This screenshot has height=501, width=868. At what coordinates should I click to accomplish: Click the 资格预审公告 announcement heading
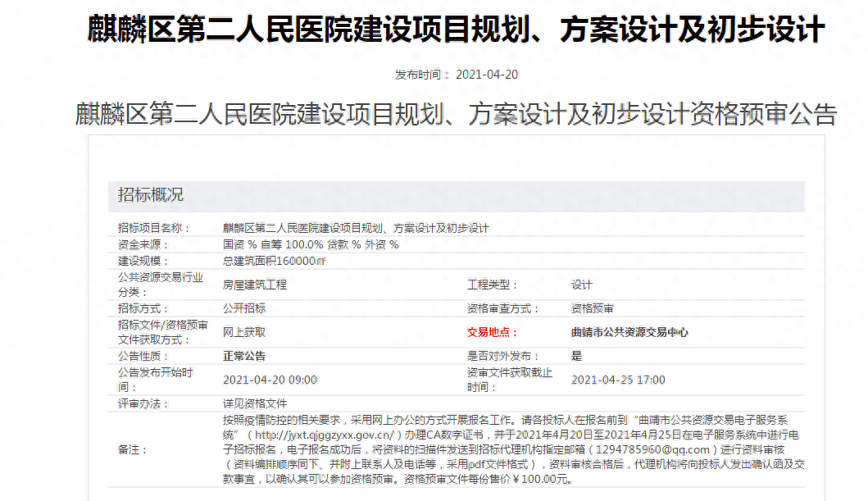coord(457,114)
